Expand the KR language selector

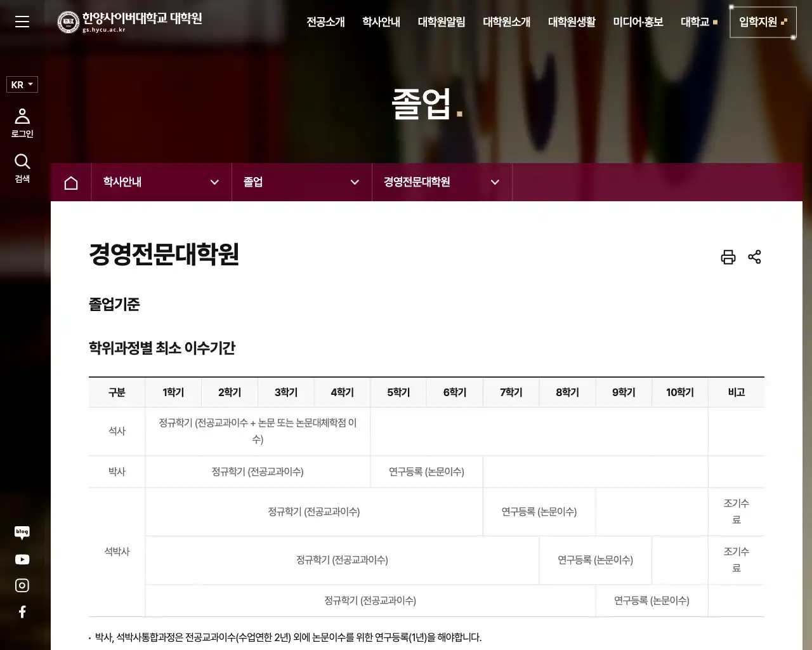pos(22,84)
